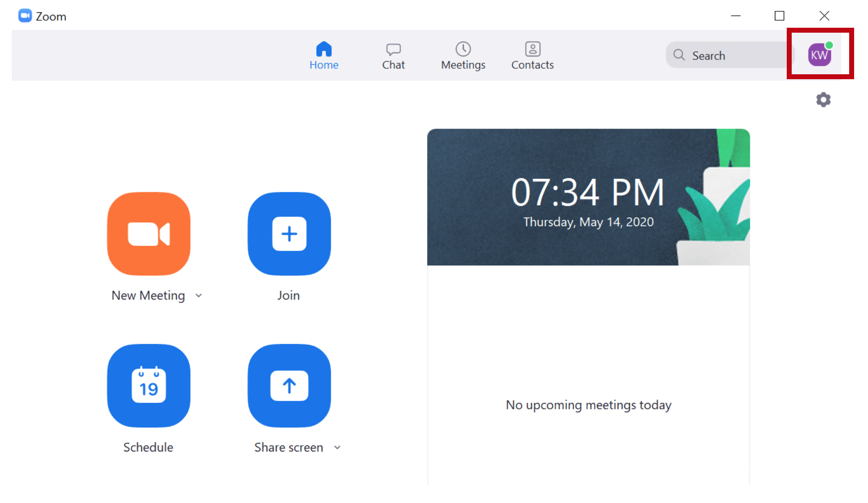Expand the Share screen options dropdown

point(337,447)
